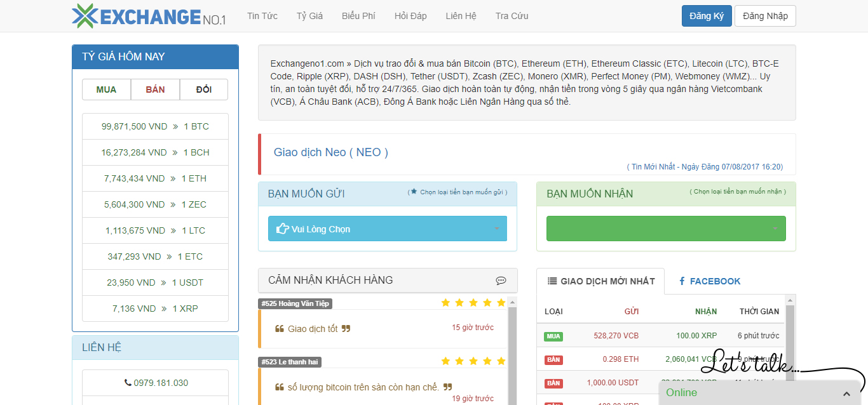Screen dimensions: 868x405
Task: Open the Giao dịch Neo ( NEO ) link
Action: point(330,152)
